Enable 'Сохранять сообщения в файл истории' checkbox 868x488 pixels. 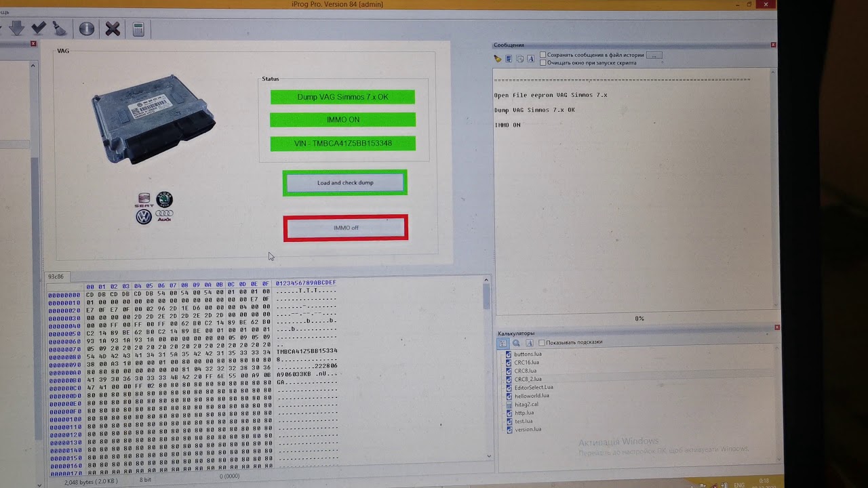coord(542,55)
